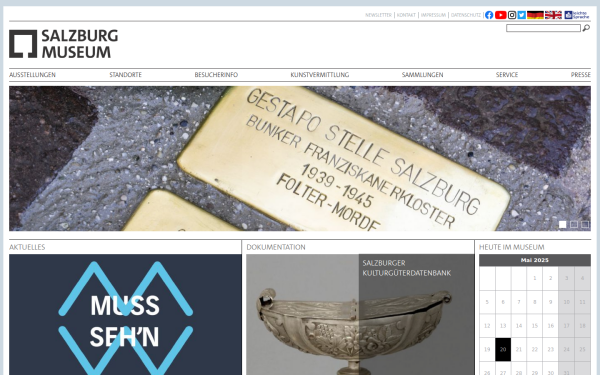Open the Besucherinfo menu

click(x=216, y=75)
